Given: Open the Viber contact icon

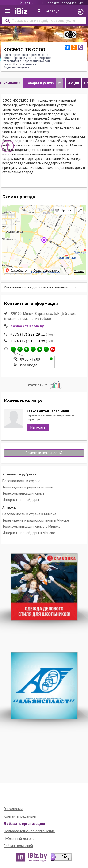Looking at the screenshot, I should tap(80, 48).
